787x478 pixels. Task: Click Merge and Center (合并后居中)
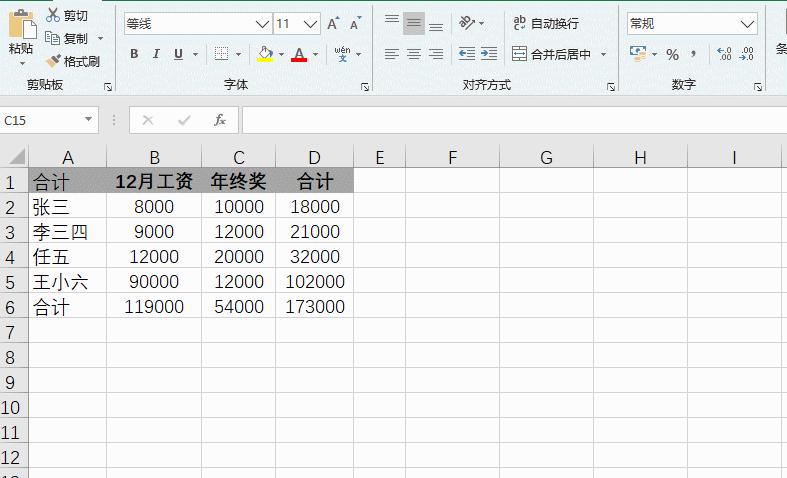click(x=552, y=54)
